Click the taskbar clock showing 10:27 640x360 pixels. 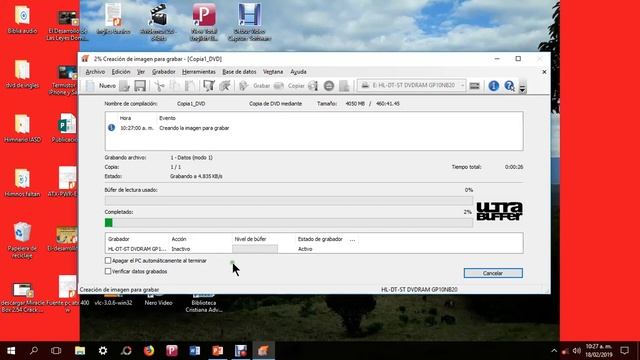pos(599,351)
